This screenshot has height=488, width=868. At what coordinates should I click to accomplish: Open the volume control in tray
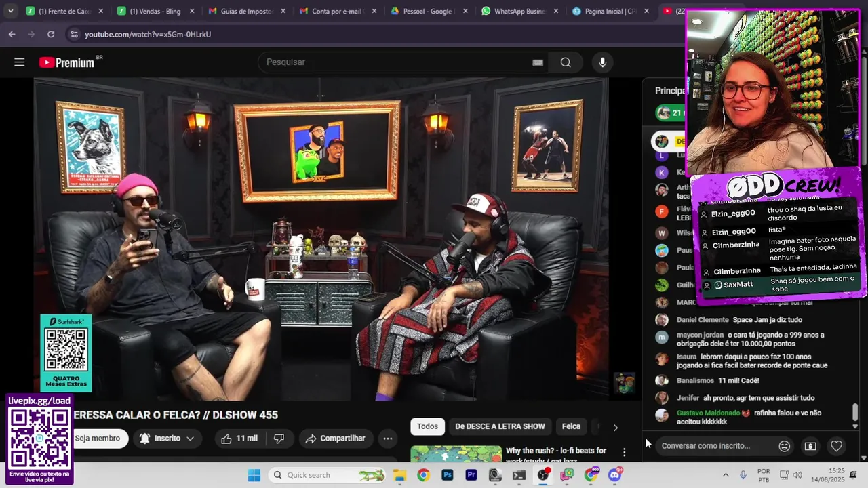pyautogui.click(x=797, y=475)
